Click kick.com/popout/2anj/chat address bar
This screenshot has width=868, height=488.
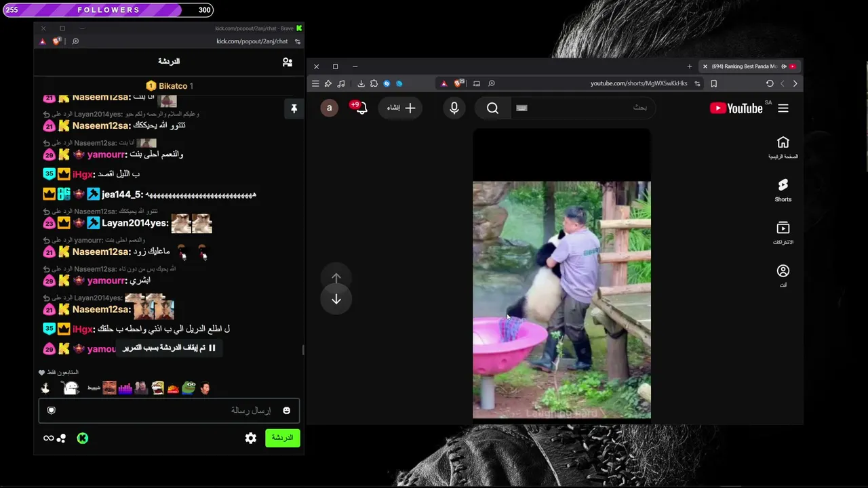click(x=252, y=41)
